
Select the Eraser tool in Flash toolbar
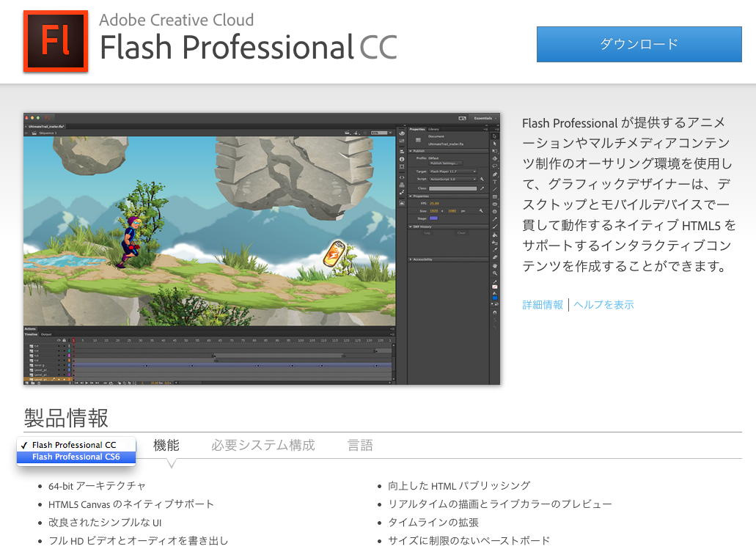[495, 257]
